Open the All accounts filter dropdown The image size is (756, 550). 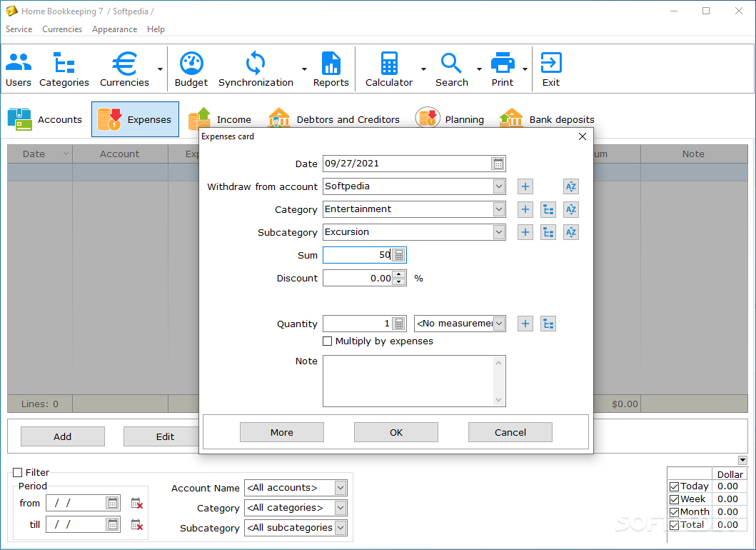[x=341, y=488]
